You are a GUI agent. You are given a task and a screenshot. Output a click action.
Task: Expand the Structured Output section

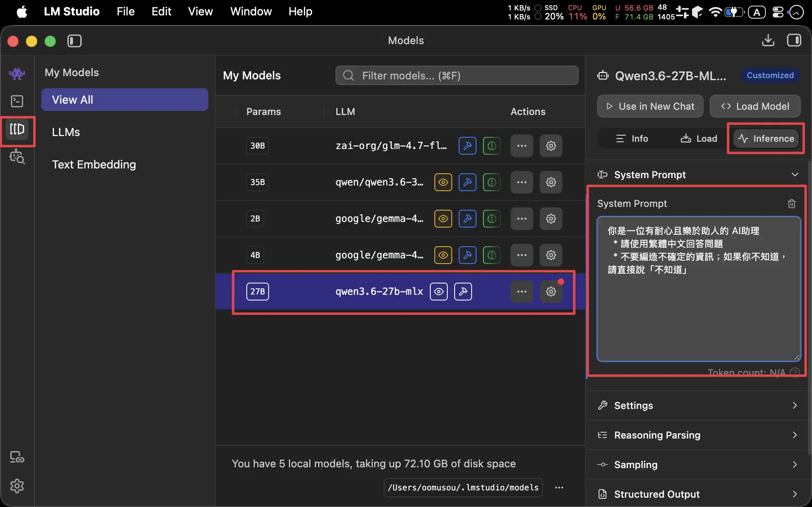pyautogui.click(x=699, y=494)
